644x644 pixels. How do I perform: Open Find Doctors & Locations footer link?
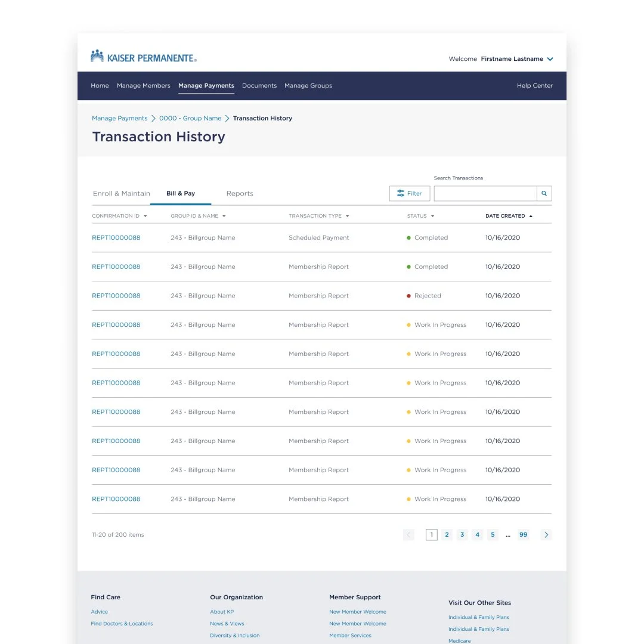pyautogui.click(x=122, y=624)
